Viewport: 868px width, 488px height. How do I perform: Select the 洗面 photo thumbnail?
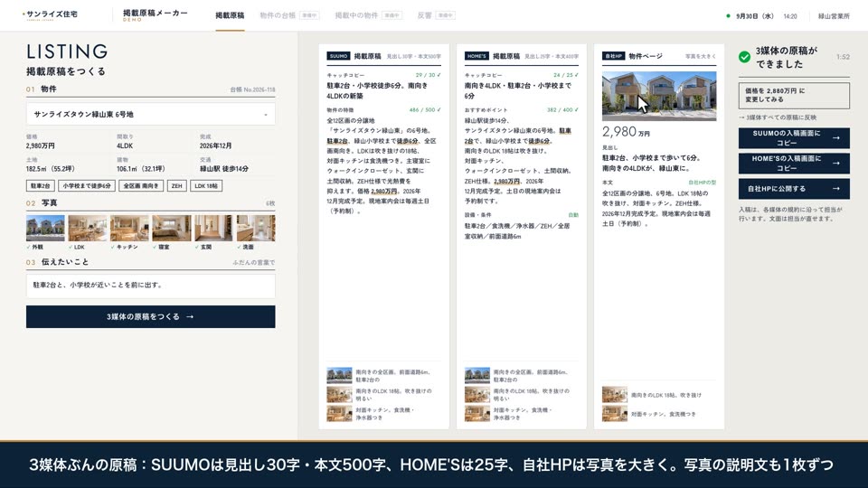pyautogui.click(x=256, y=228)
